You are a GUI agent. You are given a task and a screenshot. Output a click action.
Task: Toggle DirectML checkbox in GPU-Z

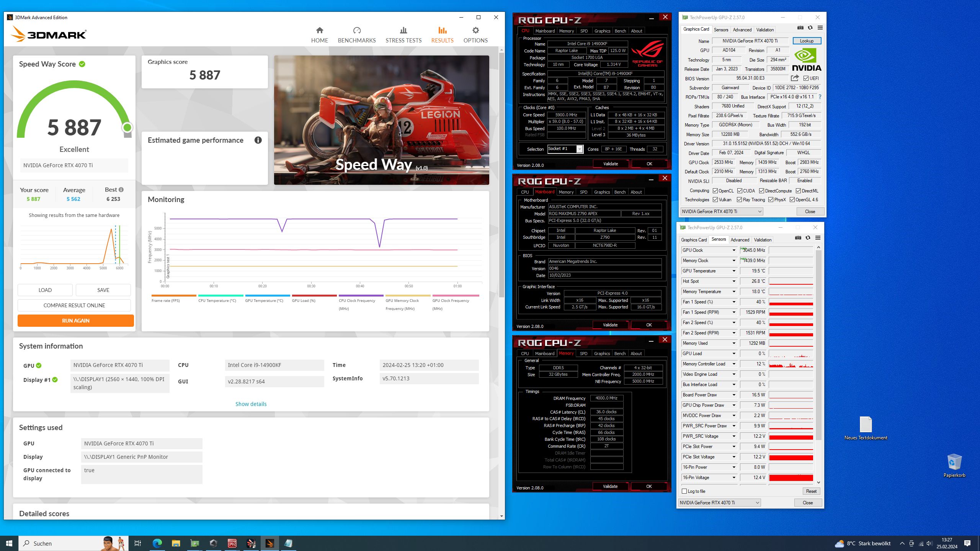[x=798, y=191]
